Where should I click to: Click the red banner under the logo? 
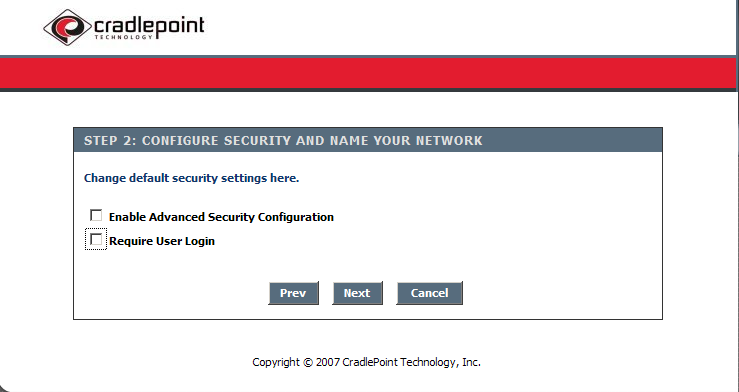(368, 73)
